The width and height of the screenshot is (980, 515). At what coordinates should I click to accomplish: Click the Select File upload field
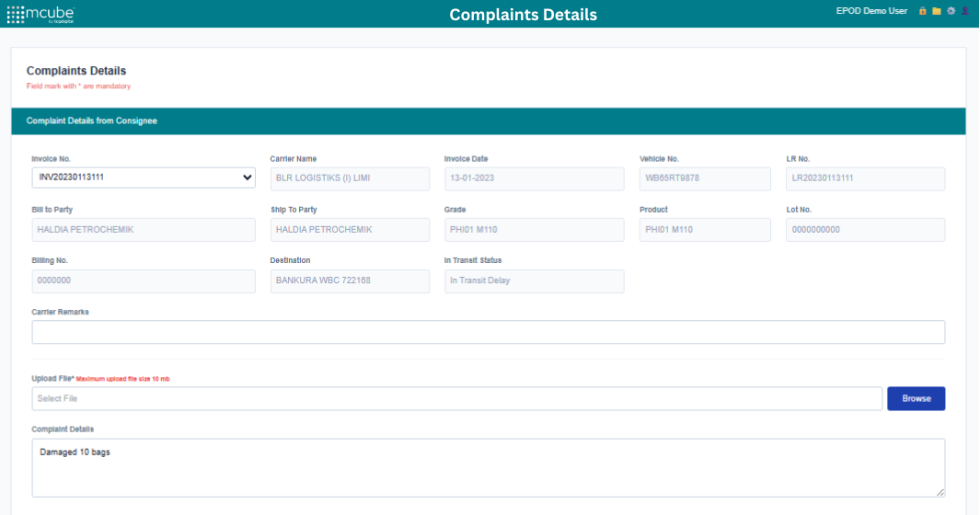coord(457,399)
